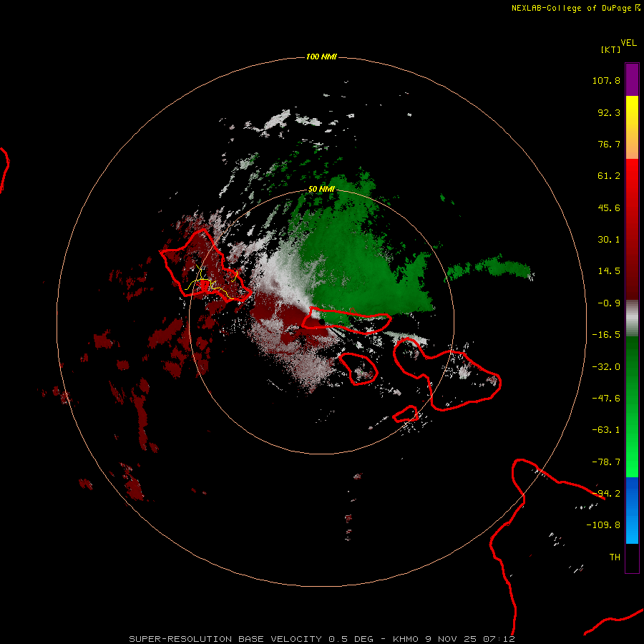644x644 pixels.
Task: Click the 92.3 velocity scale value
Action: [609, 112]
